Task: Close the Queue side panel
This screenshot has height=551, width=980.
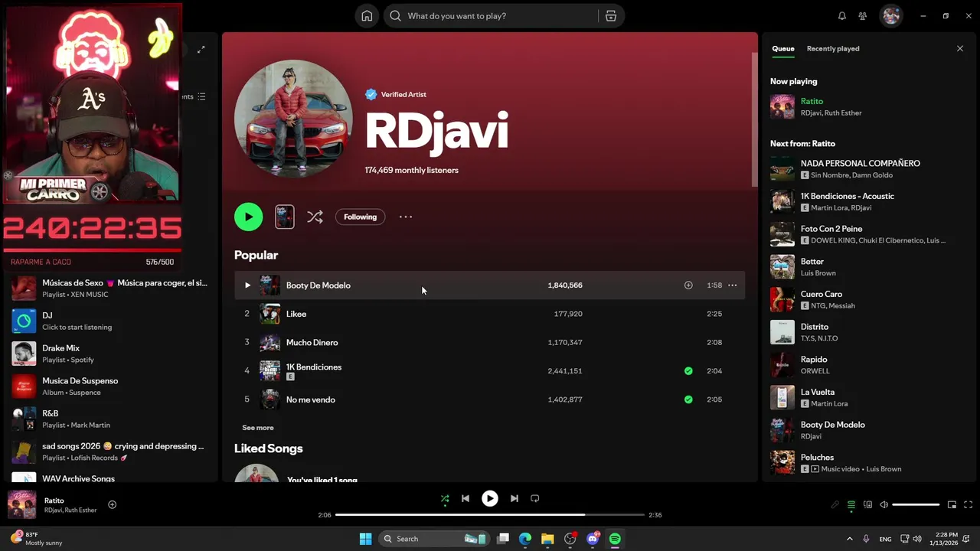Action: tap(960, 48)
